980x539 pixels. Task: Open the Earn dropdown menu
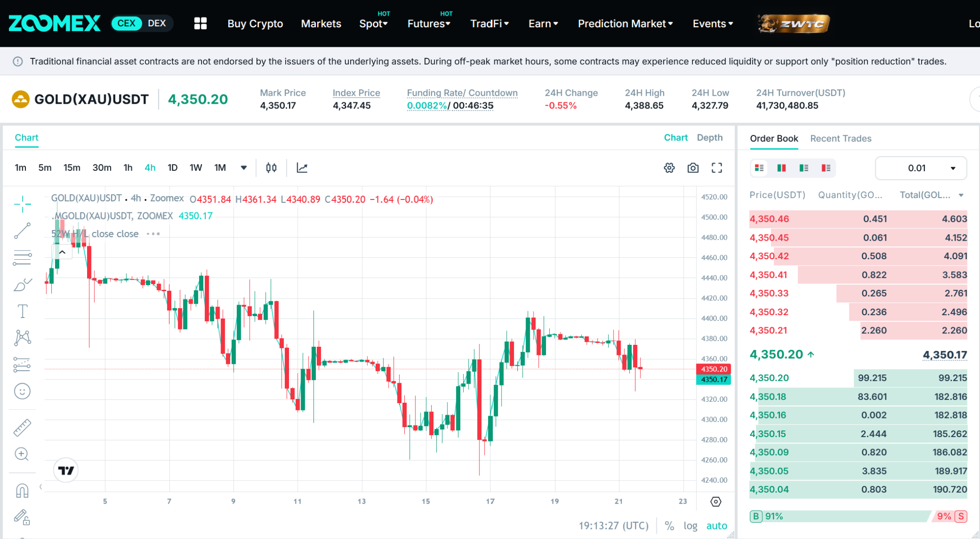pyautogui.click(x=543, y=23)
